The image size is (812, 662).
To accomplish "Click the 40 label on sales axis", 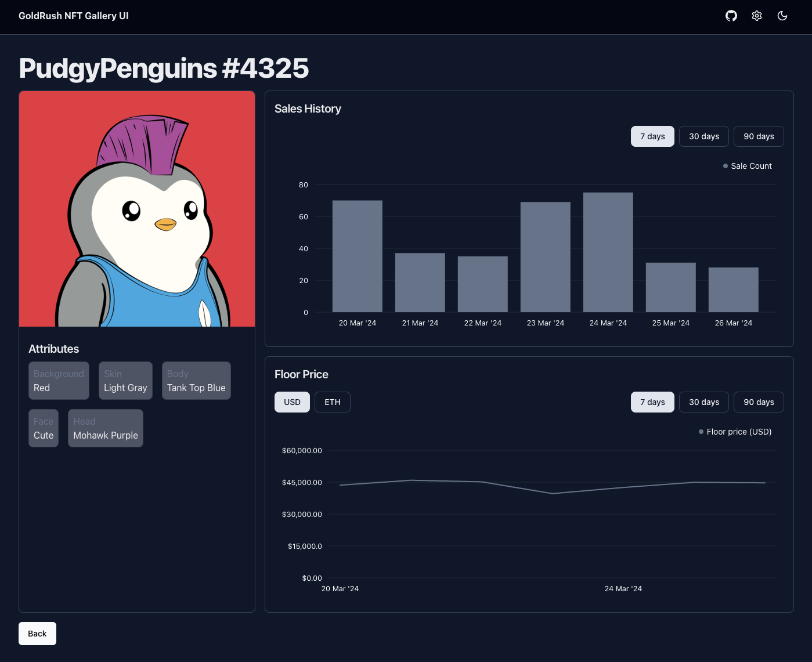I will pyautogui.click(x=304, y=248).
